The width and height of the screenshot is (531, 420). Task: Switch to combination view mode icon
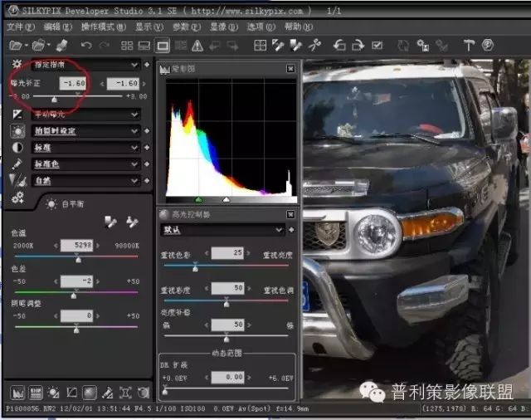point(144,46)
